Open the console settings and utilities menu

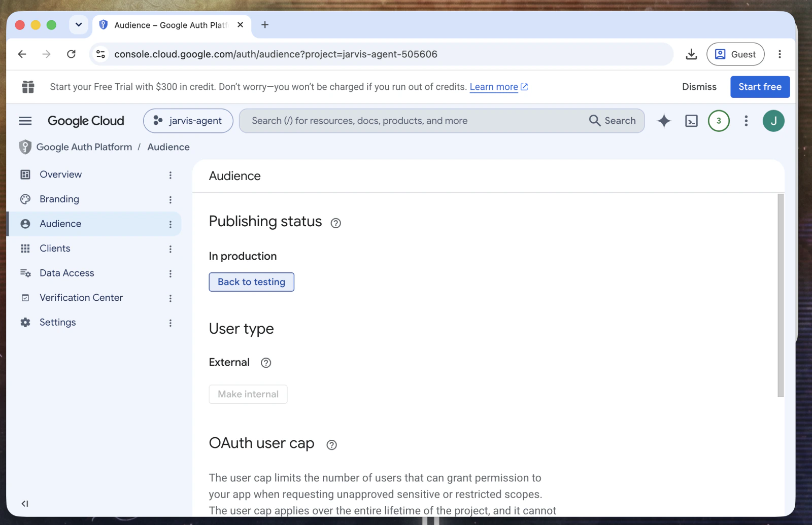tap(746, 121)
